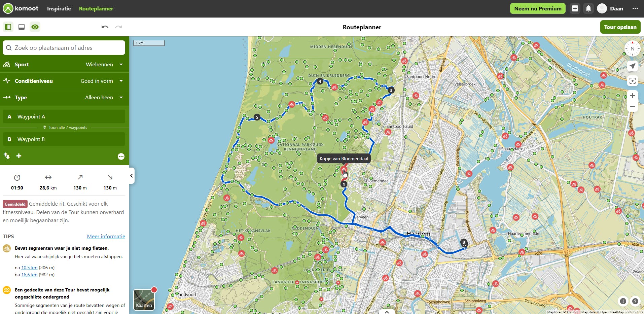Center map on my location
The image size is (644, 314).
[633, 66]
